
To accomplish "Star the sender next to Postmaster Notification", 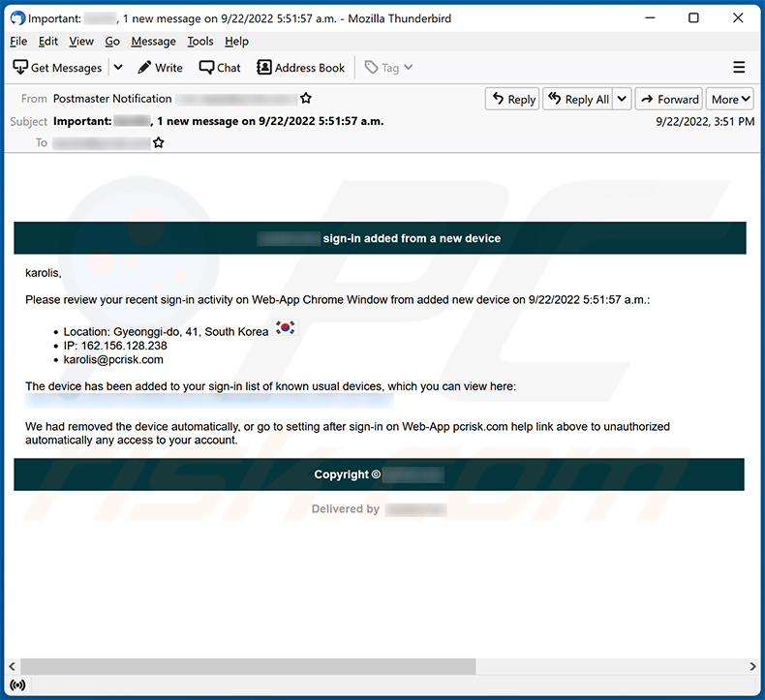I will [306, 99].
